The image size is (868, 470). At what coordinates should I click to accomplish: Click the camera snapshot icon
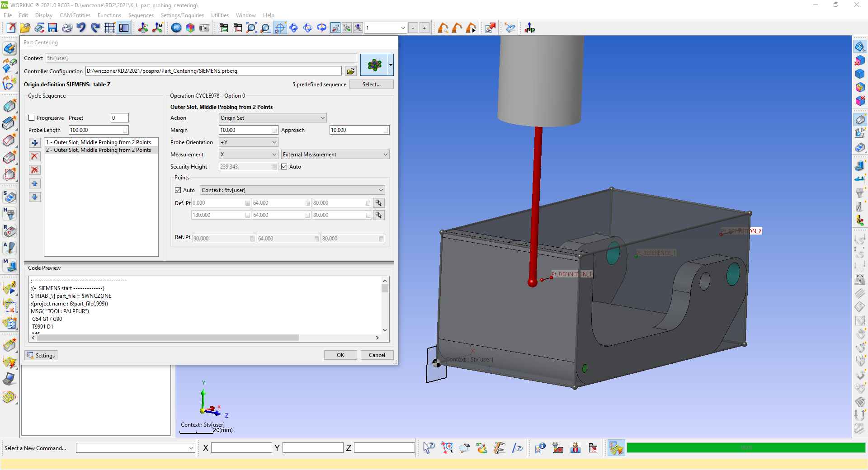pyautogui.click(x=204, y=28)
